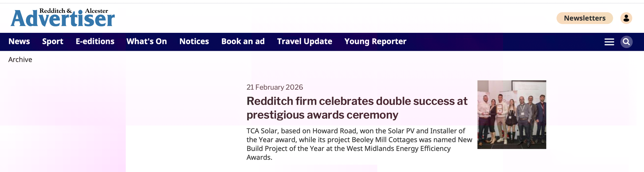Open the Newsletters button
Image resolution: width=644 pixels, height=172 pixels.
tap(584, 18)
